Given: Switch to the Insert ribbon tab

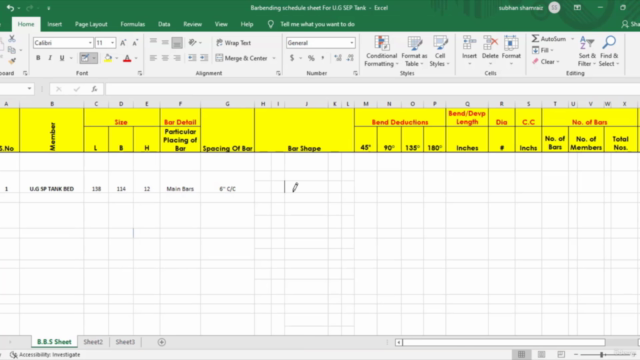Looking at the screenshot, I should (x=54, y=24).
